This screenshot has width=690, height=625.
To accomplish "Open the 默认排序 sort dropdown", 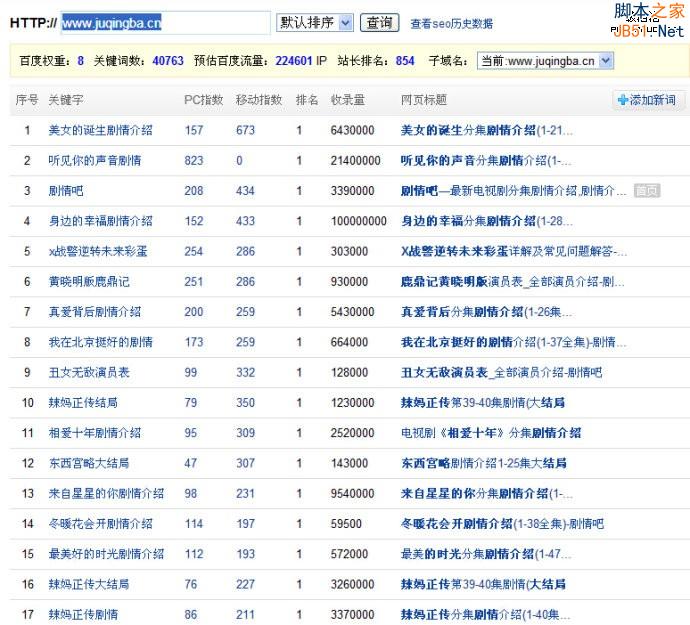I will tap(315, 22).
